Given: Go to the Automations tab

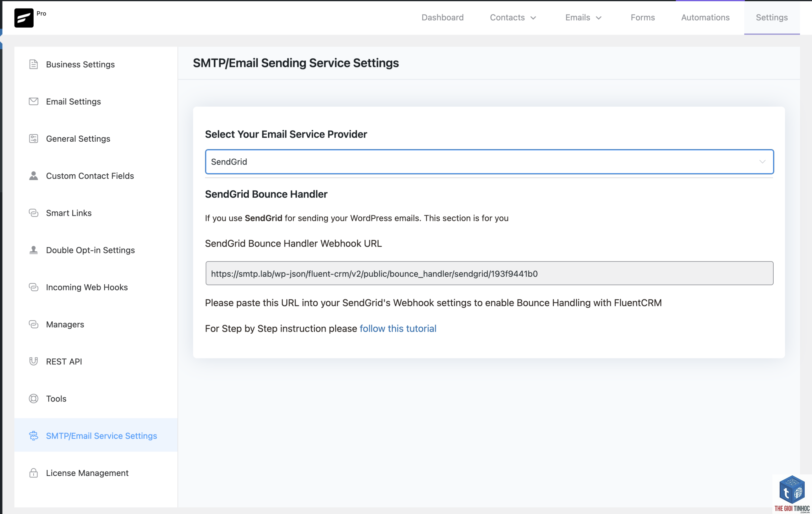Looking at the screenshot, I should pos(705,17).
